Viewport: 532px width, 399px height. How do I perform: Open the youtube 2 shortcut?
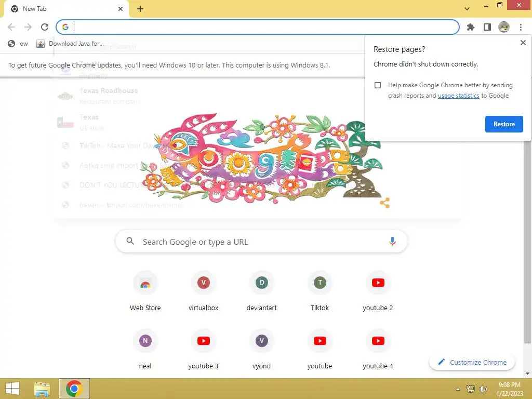[x=378, y=292]
